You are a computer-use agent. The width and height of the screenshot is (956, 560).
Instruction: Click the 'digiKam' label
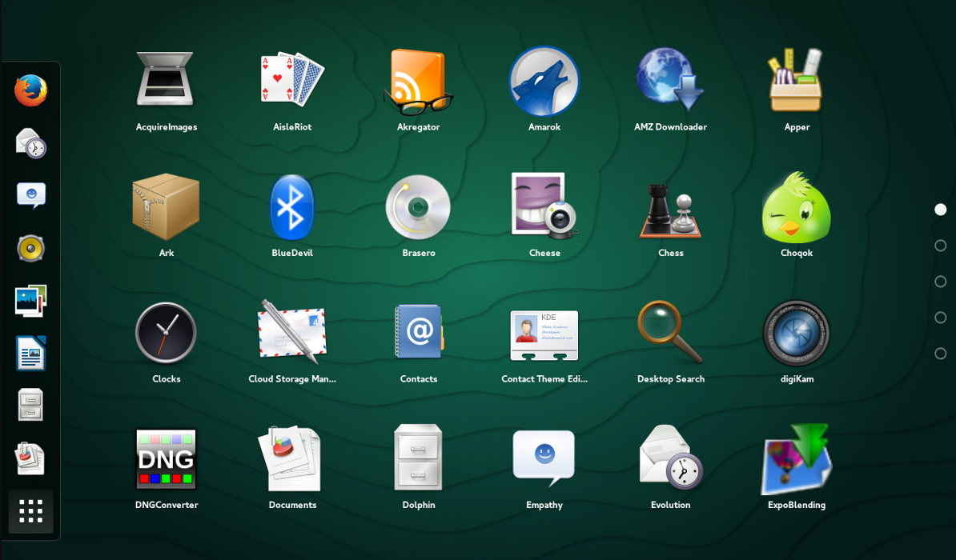(797, 379)
